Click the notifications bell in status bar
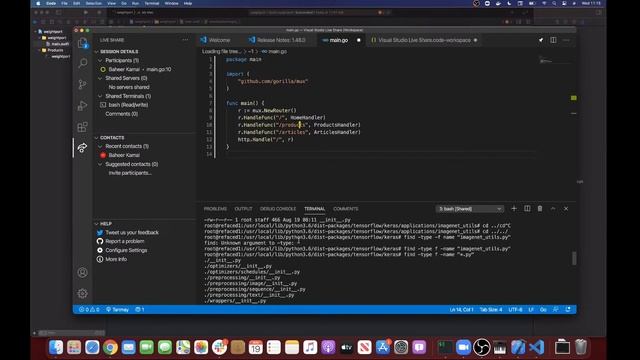The width and height of the screenshot is (640, 360). 568,309
